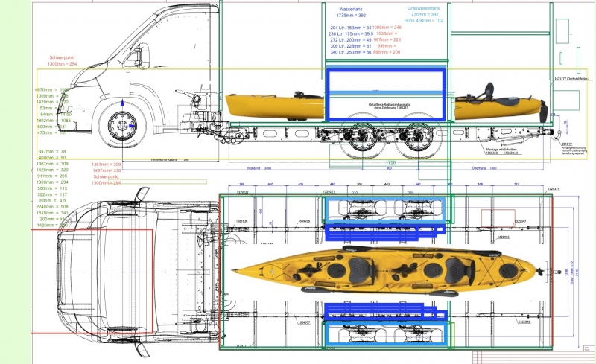Select the green '347mm = 78' entry
596x364 pixels.
pos(52,151)
